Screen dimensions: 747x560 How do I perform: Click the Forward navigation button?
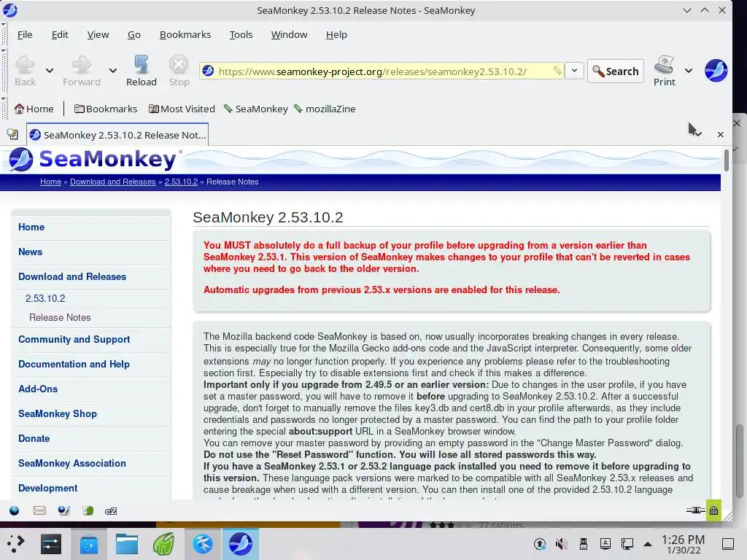pos(82,71)
